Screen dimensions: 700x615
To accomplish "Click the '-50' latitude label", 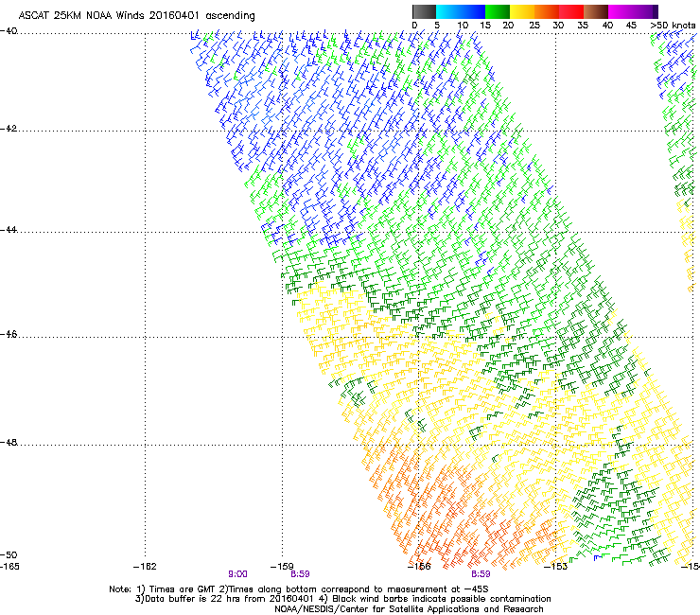I will click(9, 554).
